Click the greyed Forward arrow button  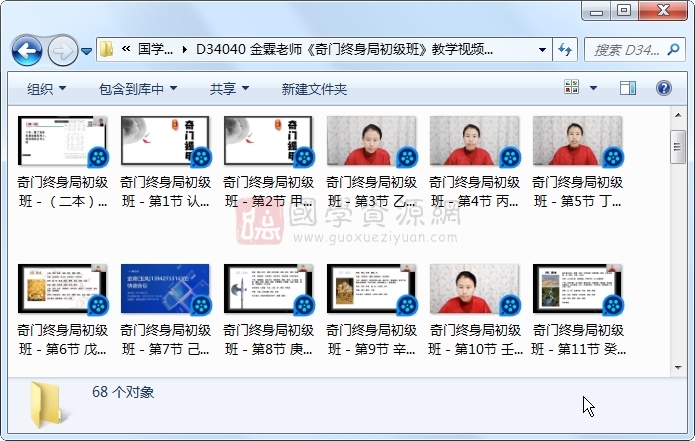(x=62, y=51)
